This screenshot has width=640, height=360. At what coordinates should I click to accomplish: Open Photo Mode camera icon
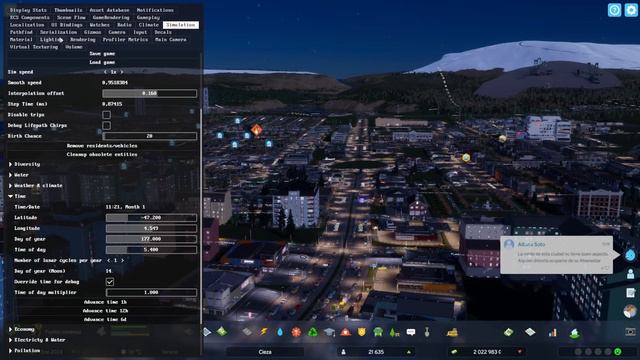click(x=630, y=332)
